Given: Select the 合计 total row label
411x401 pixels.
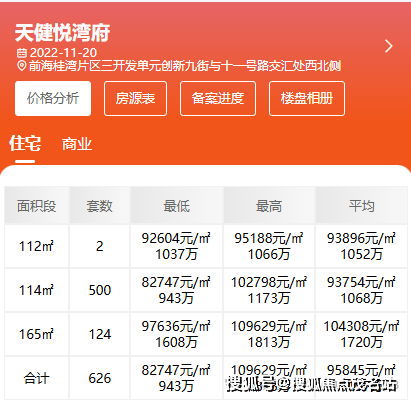Looking at the screenshot, I should [x=36, y=378].
